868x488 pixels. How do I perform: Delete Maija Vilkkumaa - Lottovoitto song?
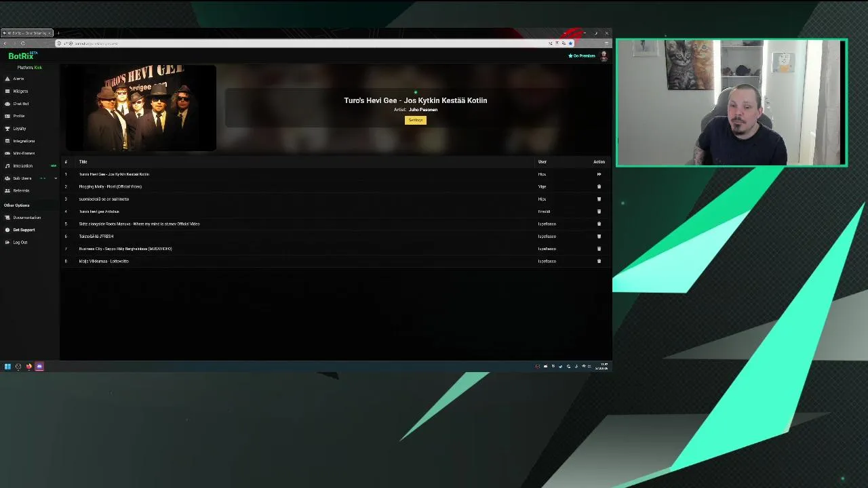[599, 261]
